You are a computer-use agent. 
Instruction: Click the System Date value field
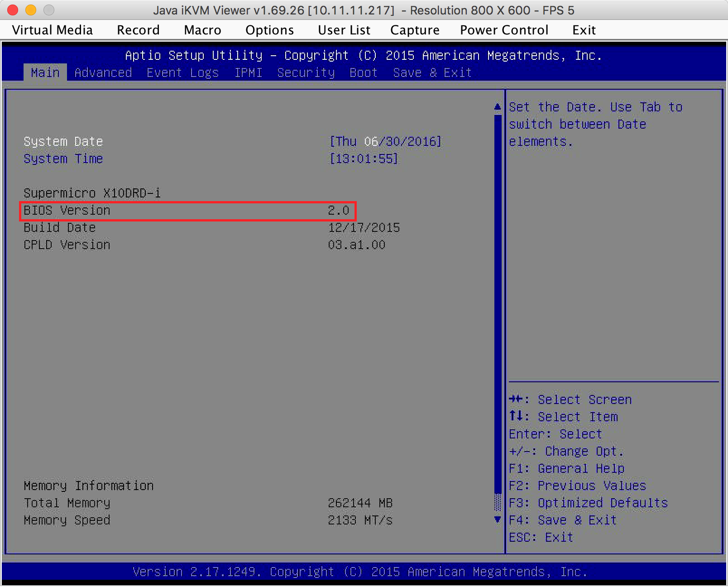[x=385, y=141]
